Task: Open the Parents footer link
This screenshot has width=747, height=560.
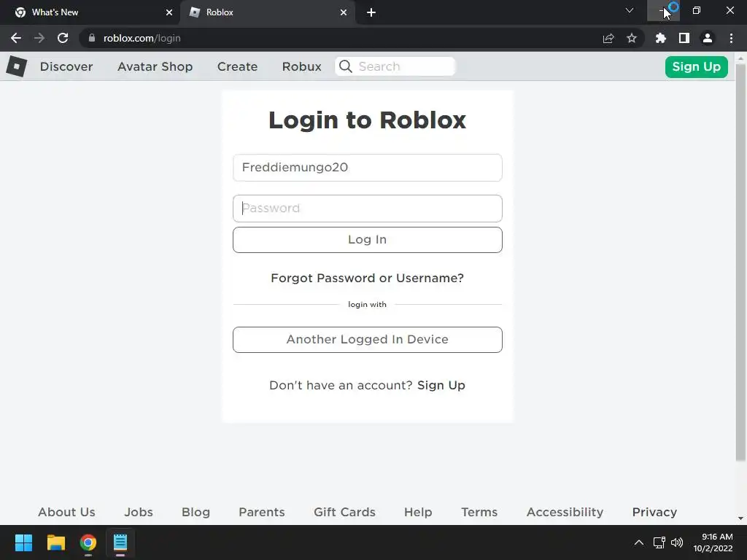Action: (x=262, y=512)
